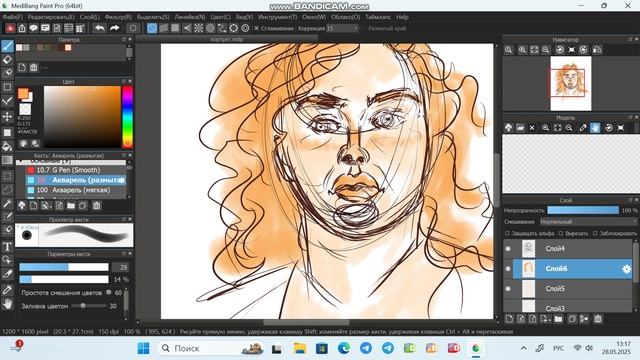Image resolution: width=640 pixels, height=360 pixels.
Task: Select the layer Слой5
Action: coord(573,289)
